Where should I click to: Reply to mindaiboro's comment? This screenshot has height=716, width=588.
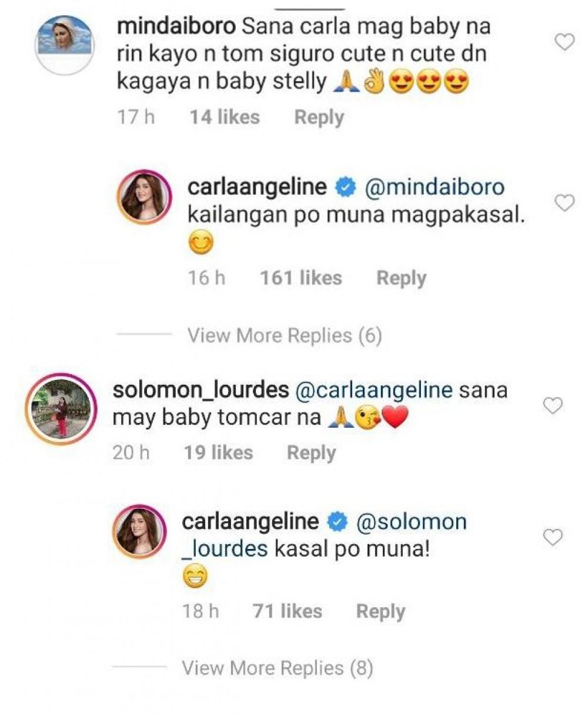point(319,117)
